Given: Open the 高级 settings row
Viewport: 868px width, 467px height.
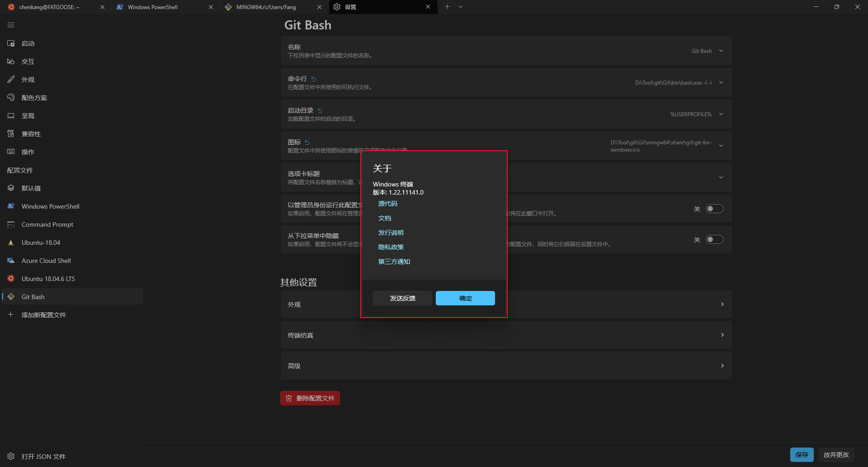Looking at the screenshot, I should [506, 366].
